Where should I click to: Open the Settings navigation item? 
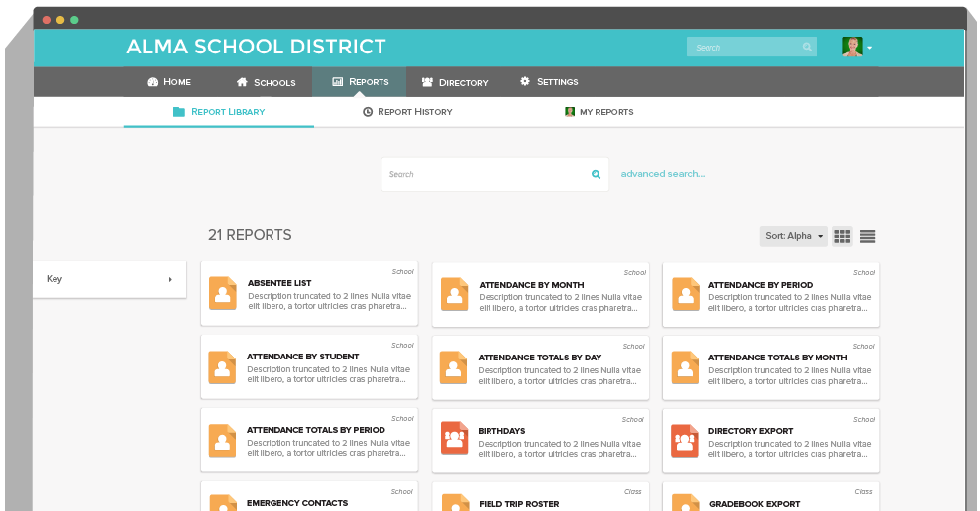click(x=549, y=82)
